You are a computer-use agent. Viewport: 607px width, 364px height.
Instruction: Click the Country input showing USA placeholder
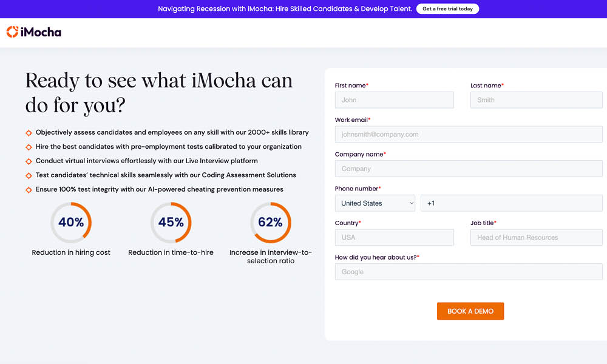coord(394,237)
